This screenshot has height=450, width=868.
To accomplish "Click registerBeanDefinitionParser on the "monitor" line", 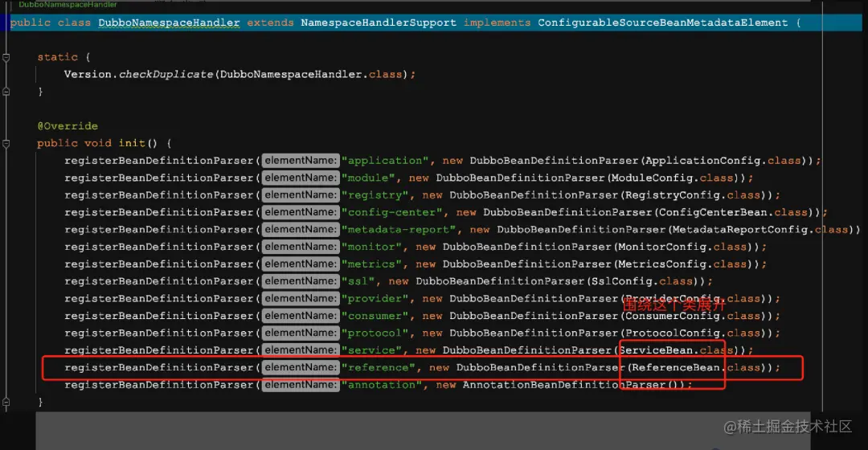I will [x=158, y=247].
